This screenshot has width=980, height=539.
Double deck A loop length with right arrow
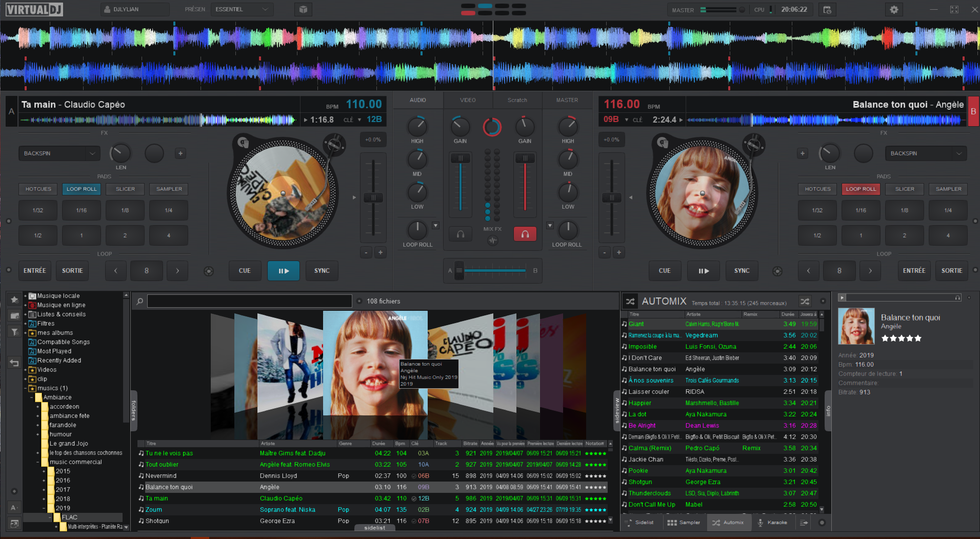tap(177, 271)
